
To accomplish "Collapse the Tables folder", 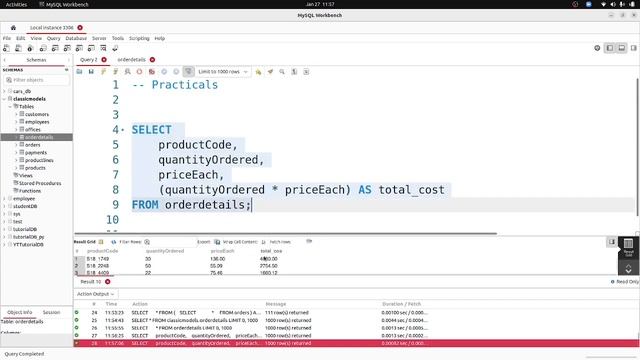I will pos(10,107).
